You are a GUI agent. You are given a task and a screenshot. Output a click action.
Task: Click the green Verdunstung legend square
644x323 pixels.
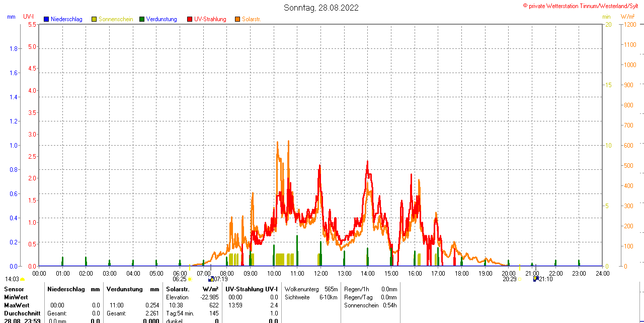[x=142, y=19]
